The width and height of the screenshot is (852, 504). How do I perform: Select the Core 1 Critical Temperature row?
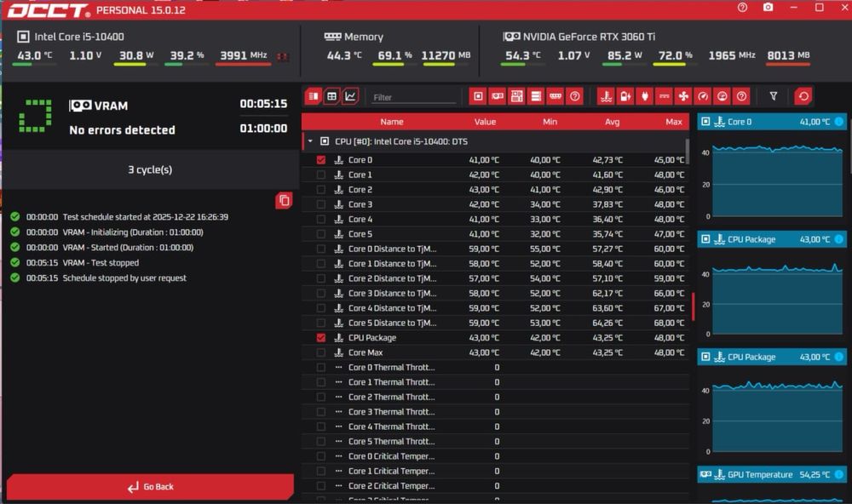tap(495, 471)
